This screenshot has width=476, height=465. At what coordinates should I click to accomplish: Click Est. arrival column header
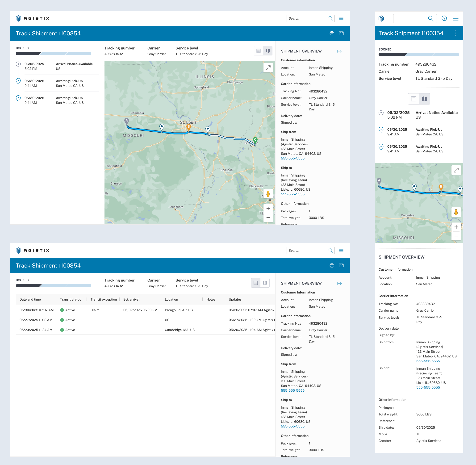(131, 299)
